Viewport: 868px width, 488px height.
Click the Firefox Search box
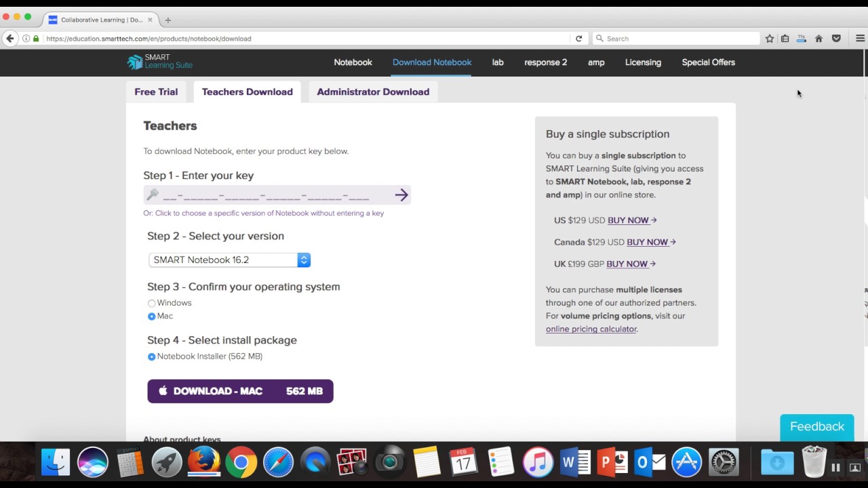click(x=676, y=39)
